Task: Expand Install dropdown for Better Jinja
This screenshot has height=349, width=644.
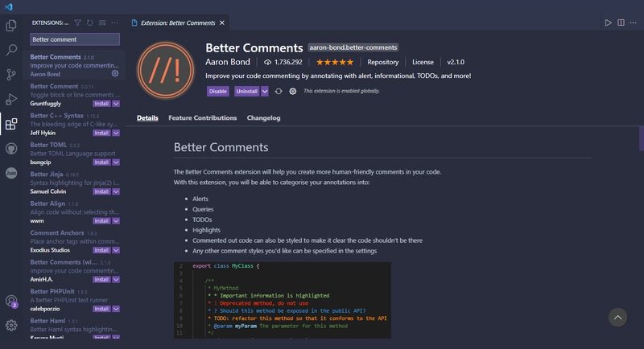Action: click(116, 191)
